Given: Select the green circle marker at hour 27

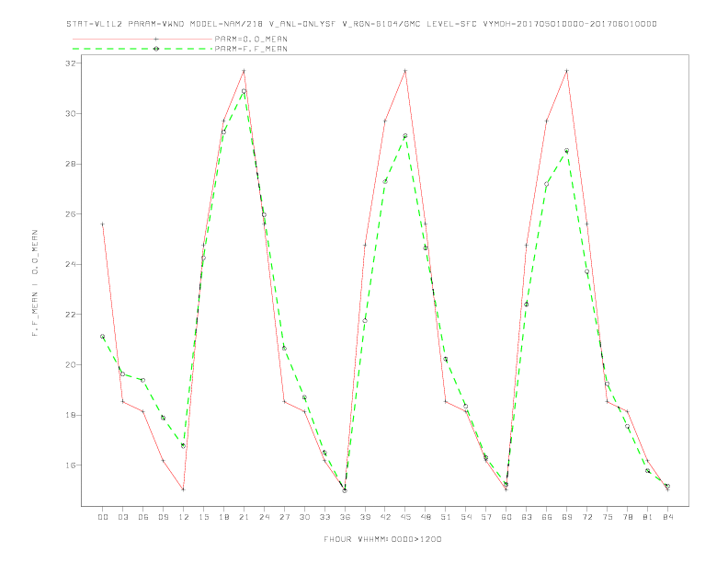Looking at the screenshot, I should click(284, 348).
